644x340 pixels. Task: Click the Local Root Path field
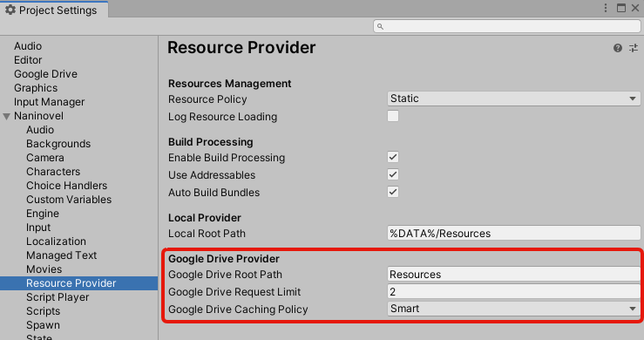(513, 233)
